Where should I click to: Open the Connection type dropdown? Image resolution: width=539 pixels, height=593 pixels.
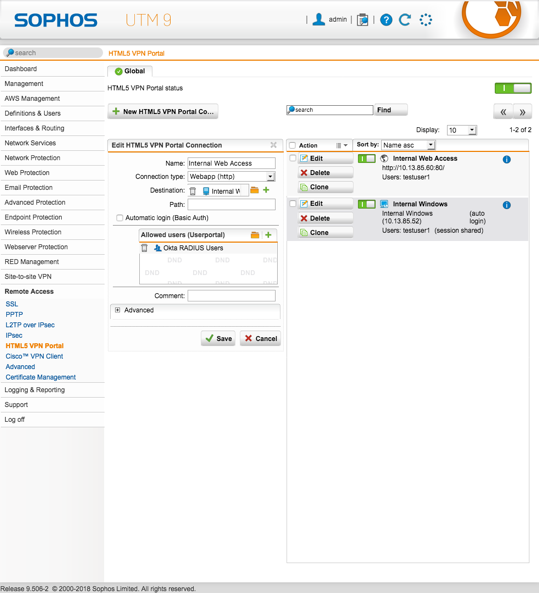pos(231,177)
